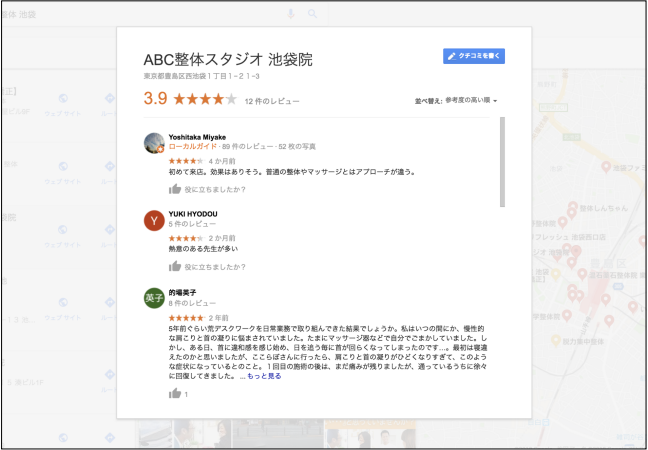Click the reviews dialog scrollbar
Image resolution: width=648 pixels, height=450 pixels.
point(502,162)
